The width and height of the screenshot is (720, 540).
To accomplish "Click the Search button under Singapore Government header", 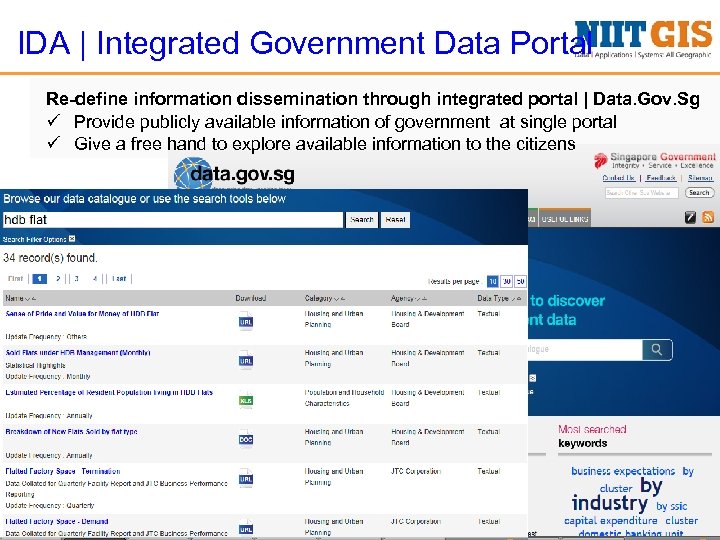I will pyautogui.click(x=699, y=192).
